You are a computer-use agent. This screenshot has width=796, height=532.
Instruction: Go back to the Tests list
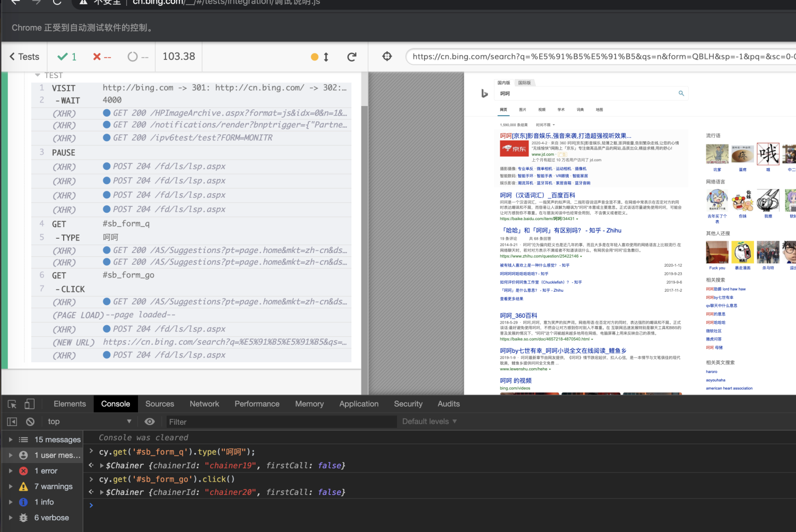(24, 57)
